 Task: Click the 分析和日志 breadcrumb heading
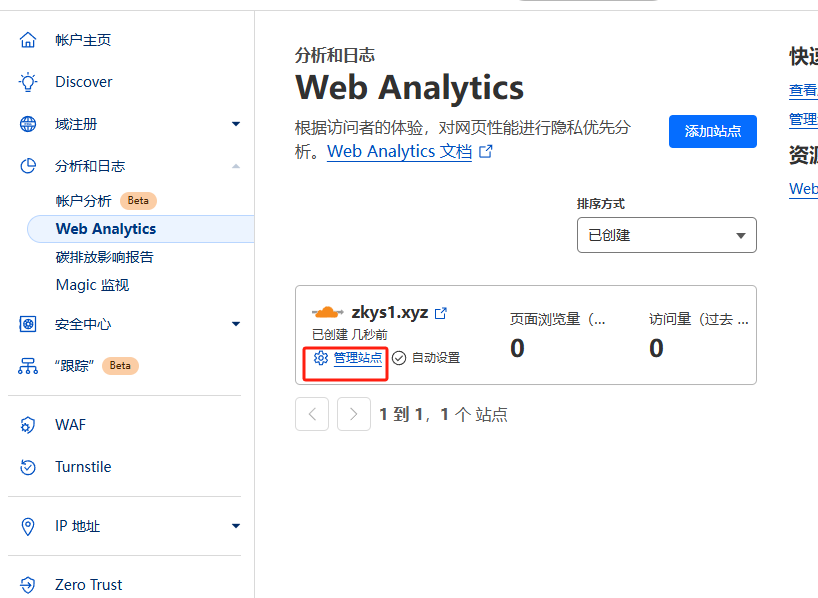click(x=334, y=55)
